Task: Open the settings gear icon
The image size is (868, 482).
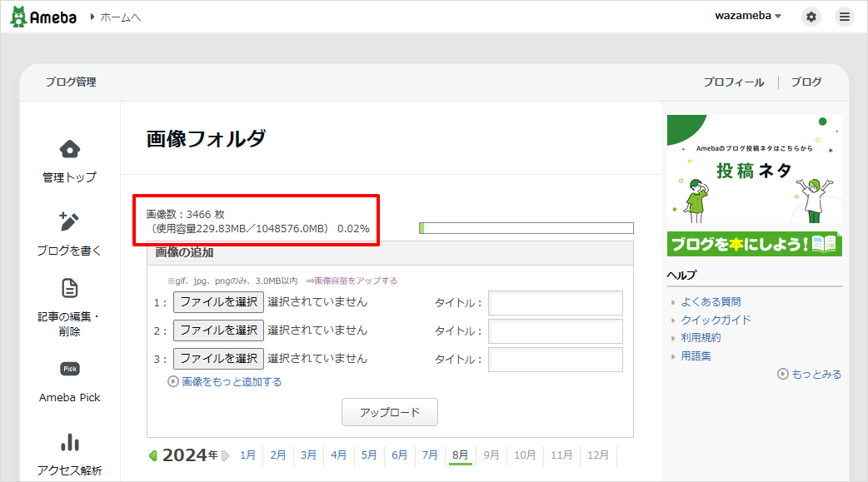Action: click(811, 17)
